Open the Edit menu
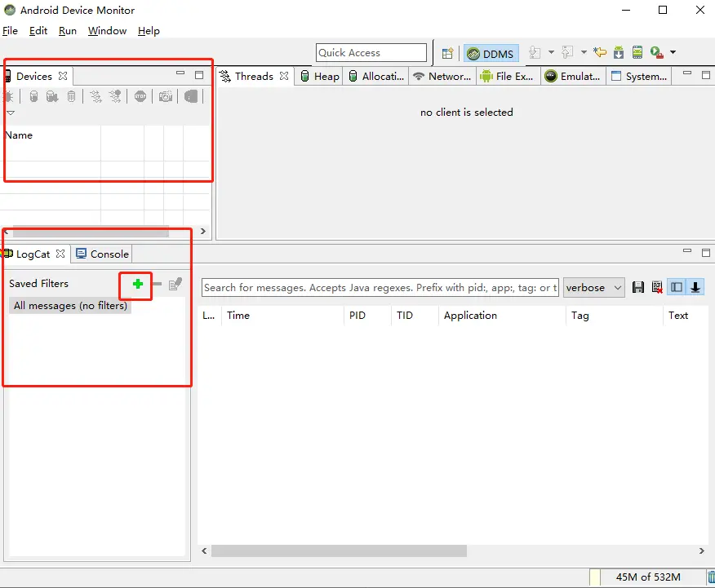This screenshot has width=715, height=588. [x=38, y=30]
